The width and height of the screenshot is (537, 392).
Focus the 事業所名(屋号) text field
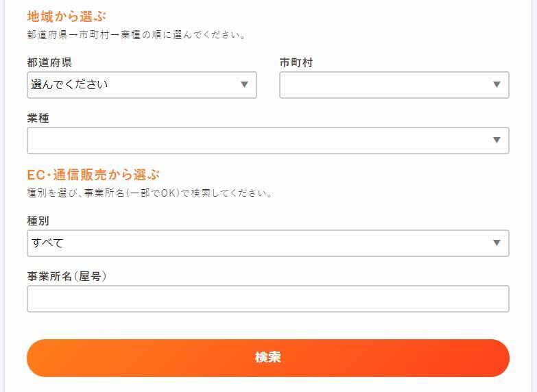pos(267,299)
